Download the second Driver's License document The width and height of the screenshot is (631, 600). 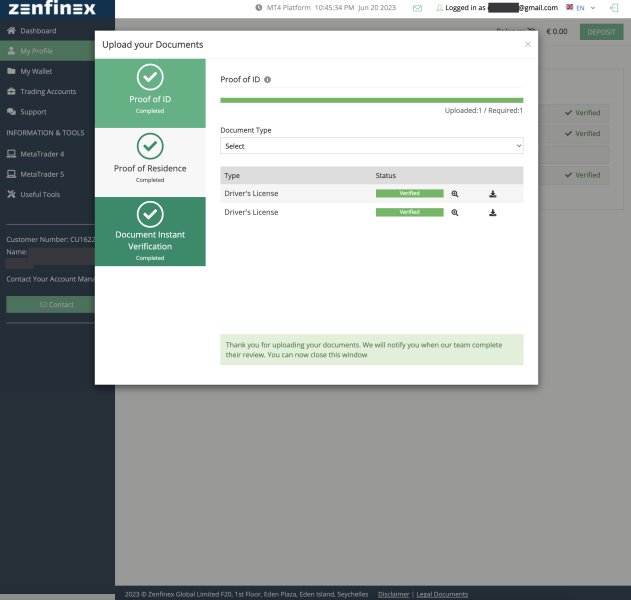pos(493,212)
